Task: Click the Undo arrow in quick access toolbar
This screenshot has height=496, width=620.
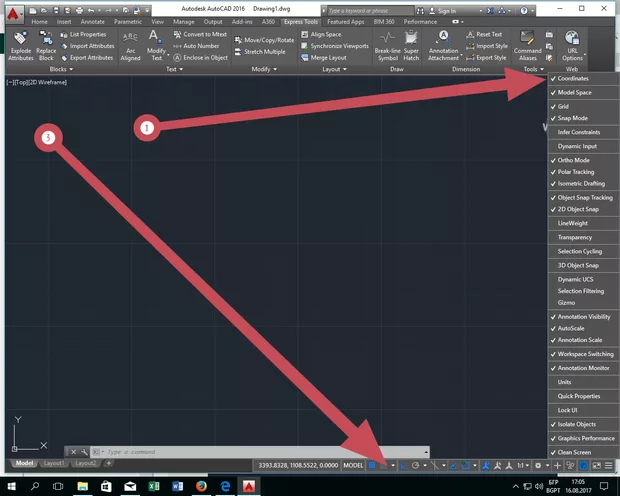Action: point(91,11)
